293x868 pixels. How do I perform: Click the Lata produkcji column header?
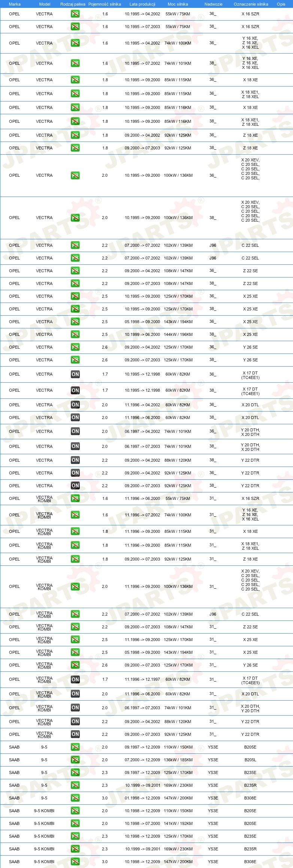(142, 4)
